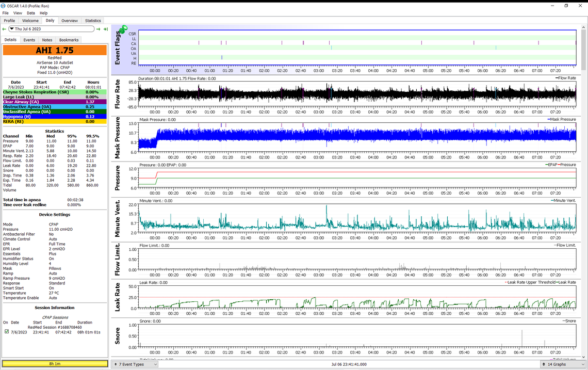The height and width of the screenshot is (370, 588).
Task: Click the Minute Vent. legend marker
Action: (552, 201)
